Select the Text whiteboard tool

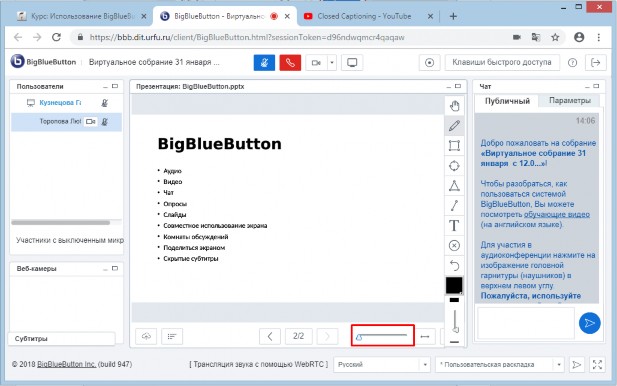[454, 225]
